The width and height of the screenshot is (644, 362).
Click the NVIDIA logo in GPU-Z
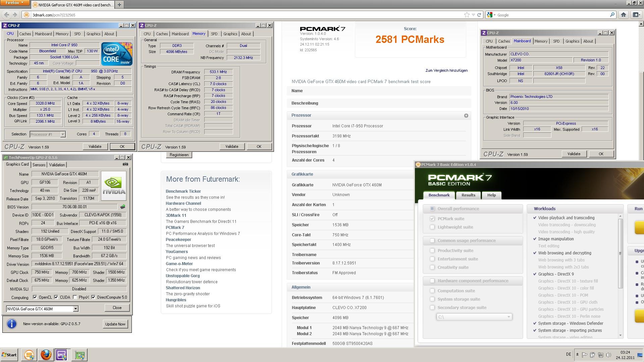[114, 186]
